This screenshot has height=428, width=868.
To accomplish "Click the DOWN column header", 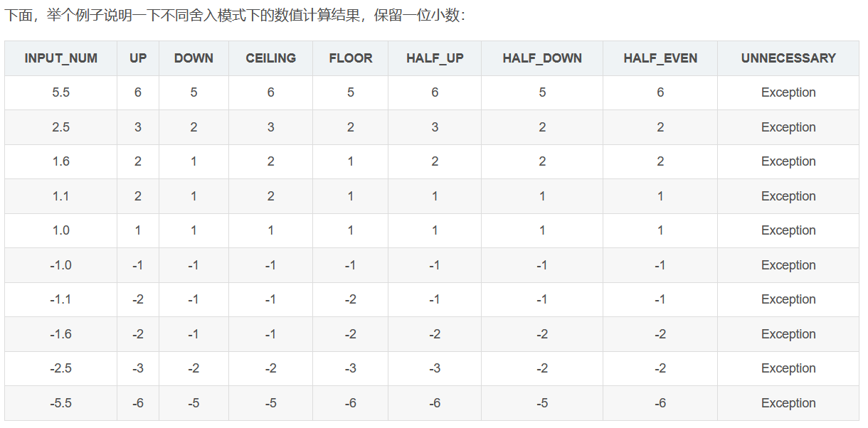I will tap(194, 58).
